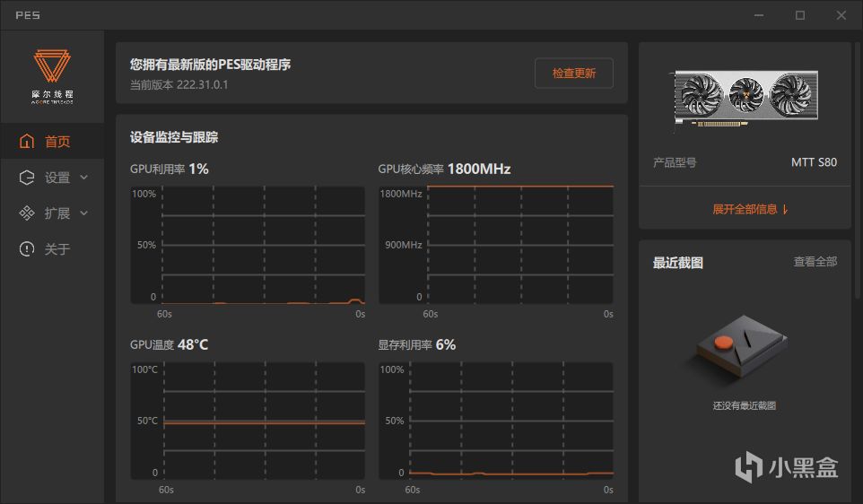863x504 pixels.
Task: Click the 6% memory utilization value
Action: click(446, 345)
